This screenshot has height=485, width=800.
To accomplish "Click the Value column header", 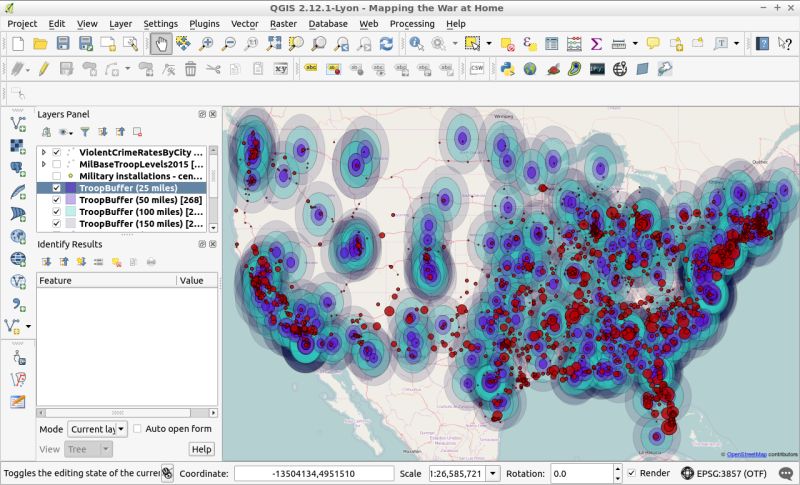I will click(x=197, y=280).
